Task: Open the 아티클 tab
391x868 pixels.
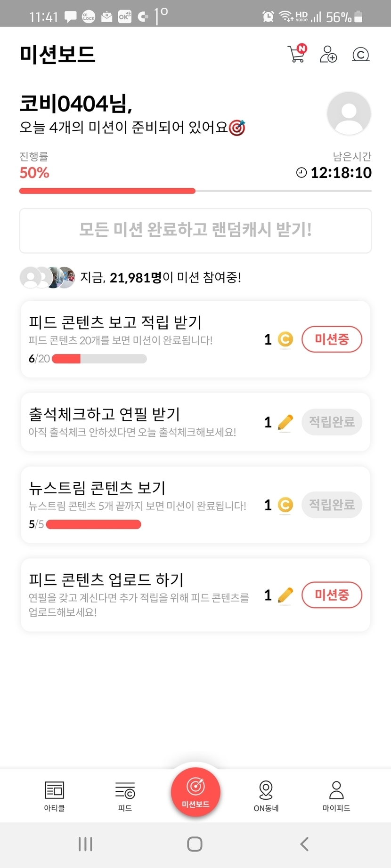Action: (x=54, y=796)
